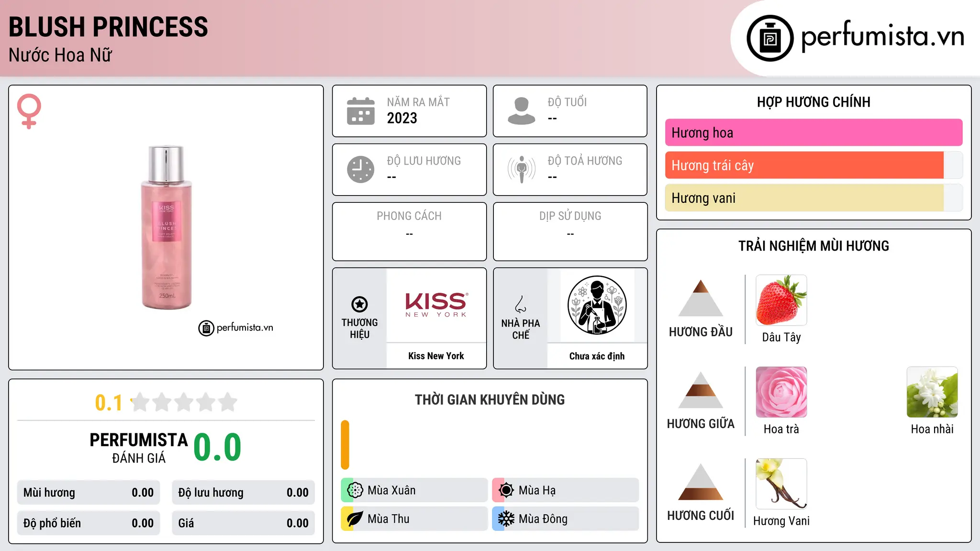Click the star badge icon above Thương hiệu
Screen dimensions: 980x551
click(x=359, y=304)
